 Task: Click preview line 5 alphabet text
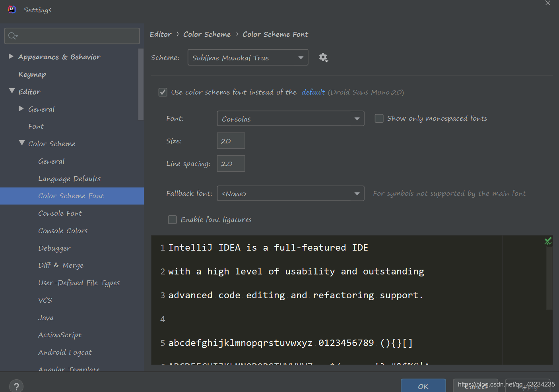coord(291,343)
